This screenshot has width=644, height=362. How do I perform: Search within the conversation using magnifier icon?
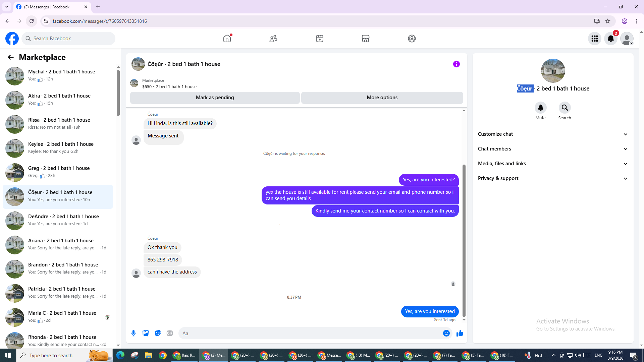click(x=565, y=108)
